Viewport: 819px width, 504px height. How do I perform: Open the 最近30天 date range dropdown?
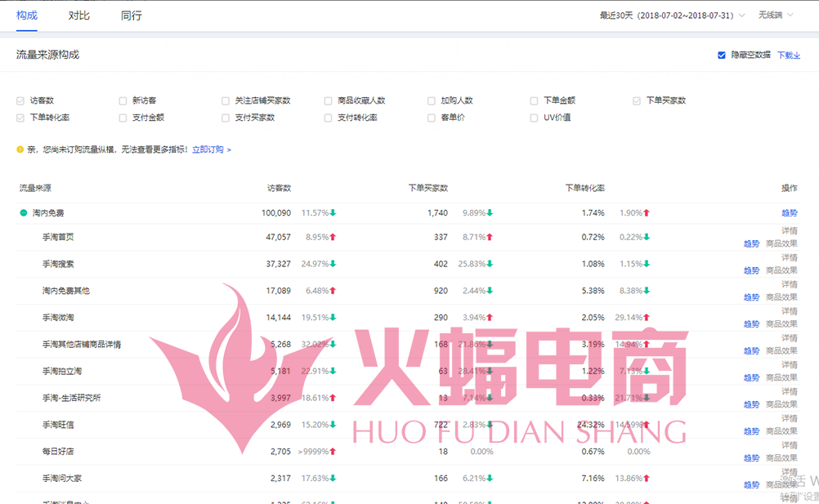(x=672, y=16)
